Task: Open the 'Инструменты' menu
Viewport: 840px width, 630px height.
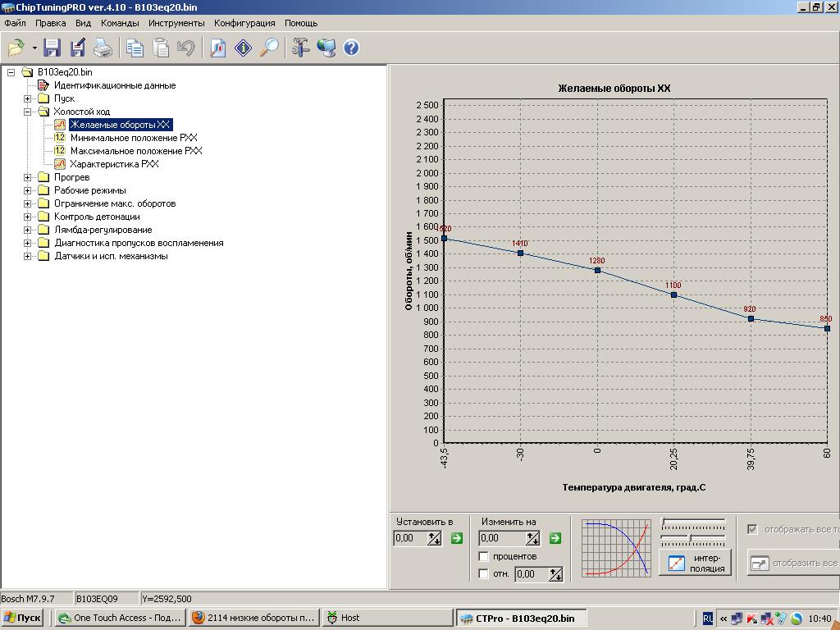Action: tap(176, 24)
